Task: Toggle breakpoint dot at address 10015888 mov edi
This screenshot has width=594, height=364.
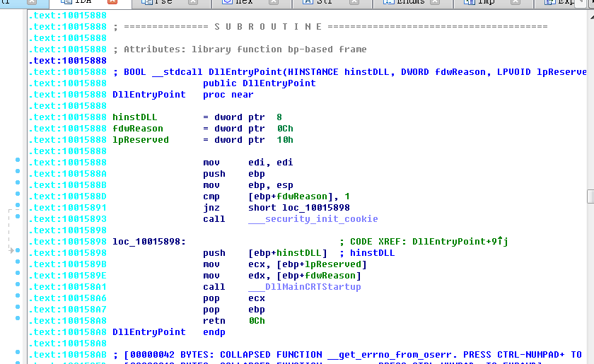Action: 18,160
